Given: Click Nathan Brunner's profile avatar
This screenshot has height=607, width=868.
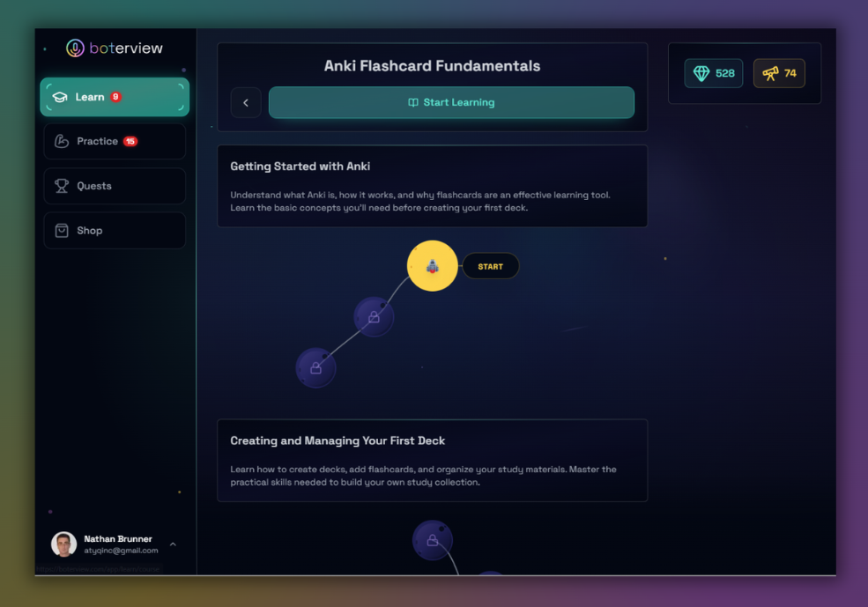Looking at the screenshot, I should 63,544.
